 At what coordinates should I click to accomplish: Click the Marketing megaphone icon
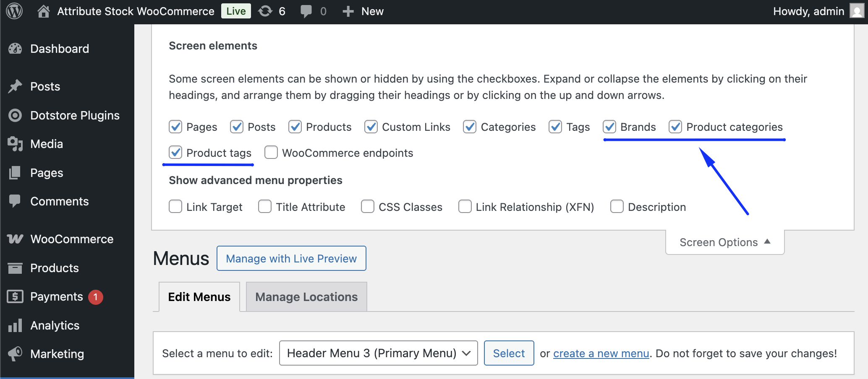tap(15, 354)
